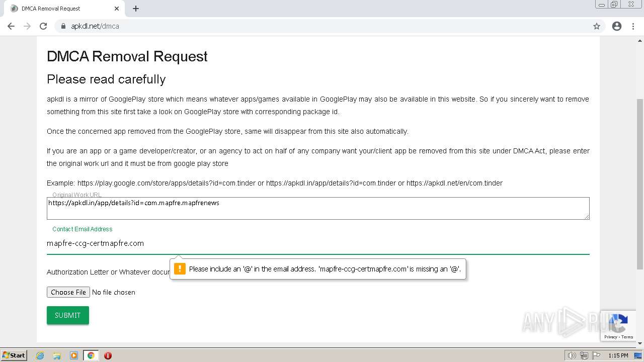Close the DMCA Removal Request tab
Viewport: 644px width, 362px height.
tap(117, 9)
